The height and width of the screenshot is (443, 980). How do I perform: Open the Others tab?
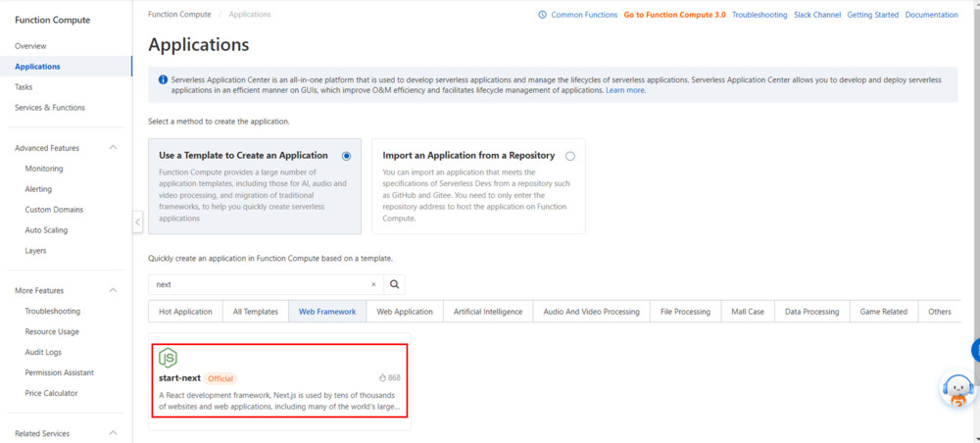940,311
